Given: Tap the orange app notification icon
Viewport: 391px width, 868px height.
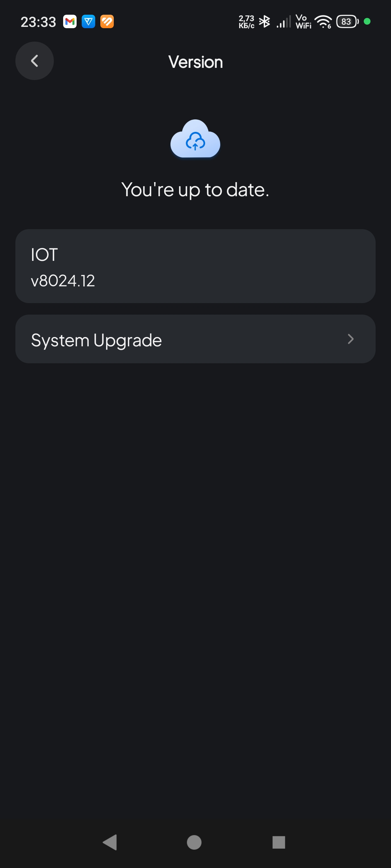Looking at the screenshot, I should click(x=107, y=22).
